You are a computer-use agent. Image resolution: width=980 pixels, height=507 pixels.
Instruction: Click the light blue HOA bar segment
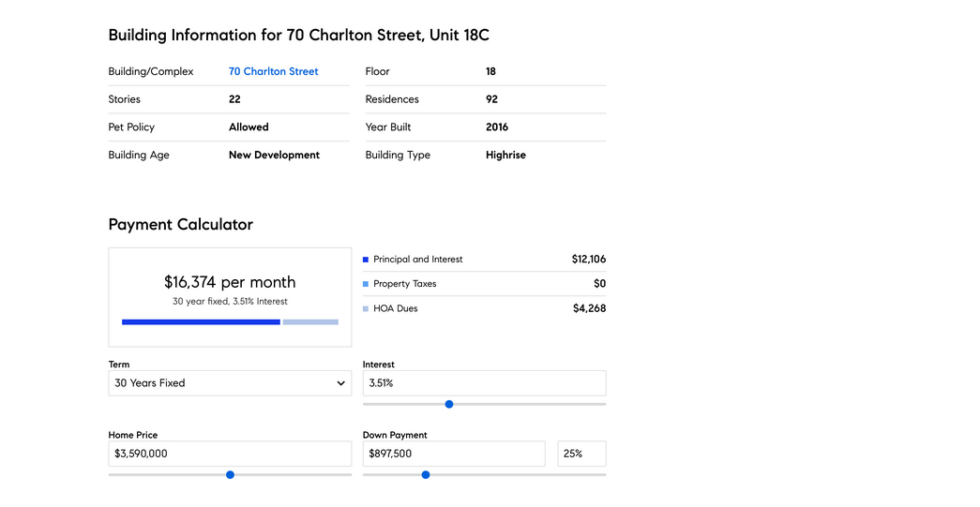310,322
